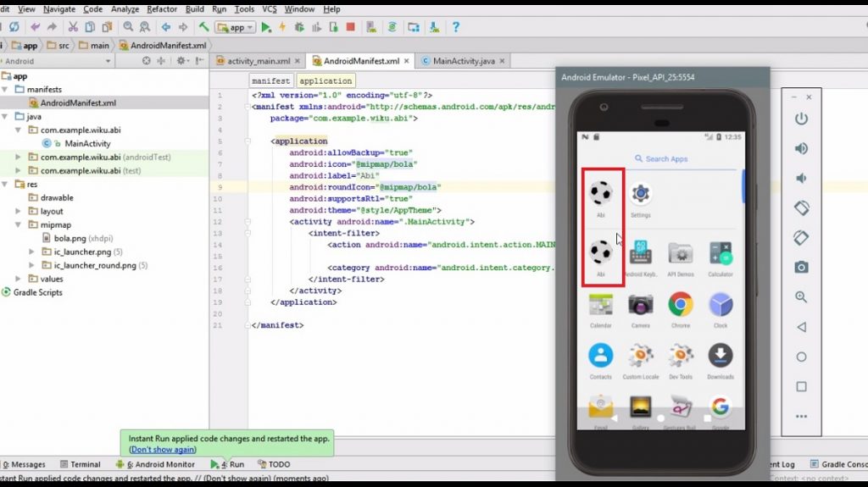Open emulator extended controls (three dots)
Image resolution: width=868 pixels, height=487 pixels.
801,416
